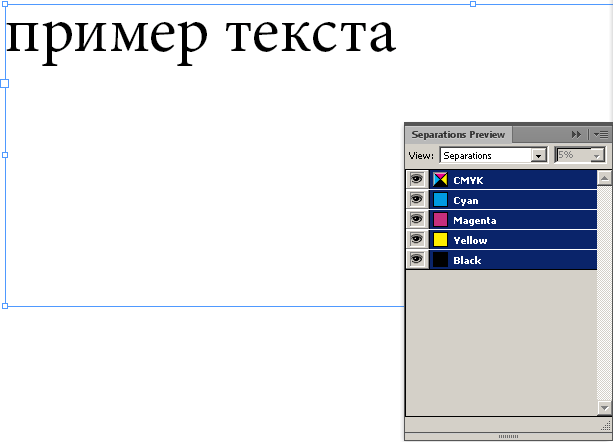Viewport: 613px width, 442px height.
Task: Click the scrollbar down arrow in panel
Action: (604, 408)
